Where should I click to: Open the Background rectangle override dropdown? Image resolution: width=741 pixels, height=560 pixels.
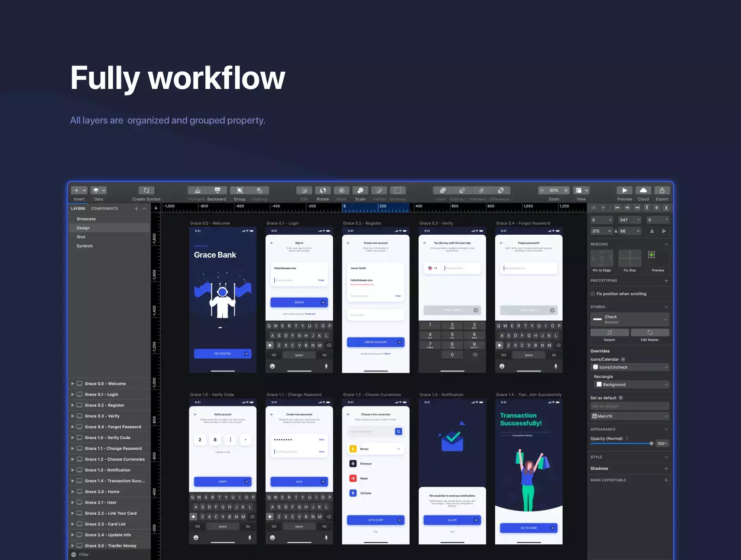click(x=631, y=385)
